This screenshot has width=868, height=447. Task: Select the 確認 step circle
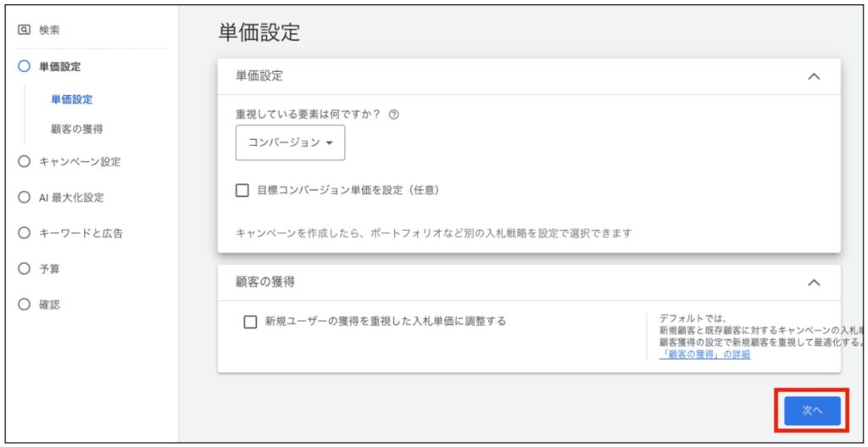[x=24, y=304]
